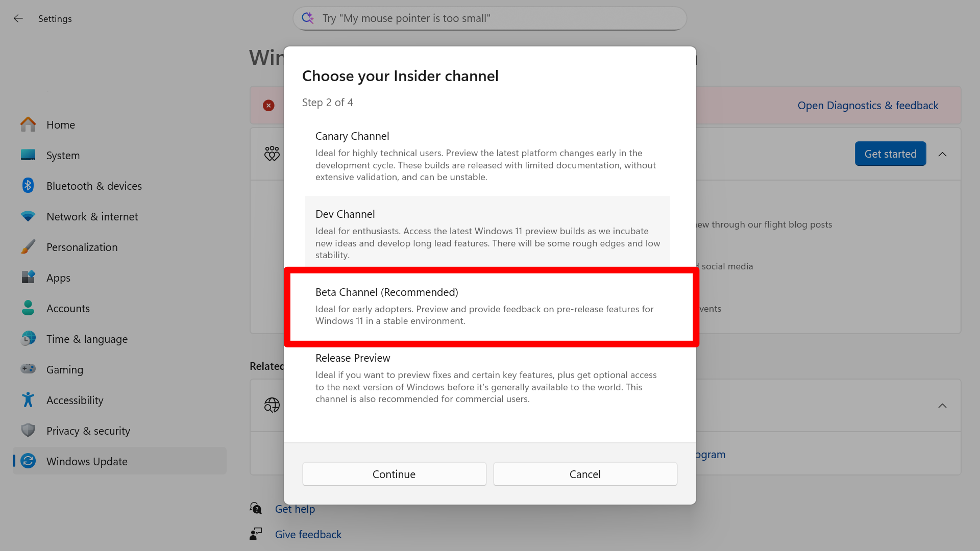Open Privacy & security settings
Screen dimensions: 980x551
28,430
